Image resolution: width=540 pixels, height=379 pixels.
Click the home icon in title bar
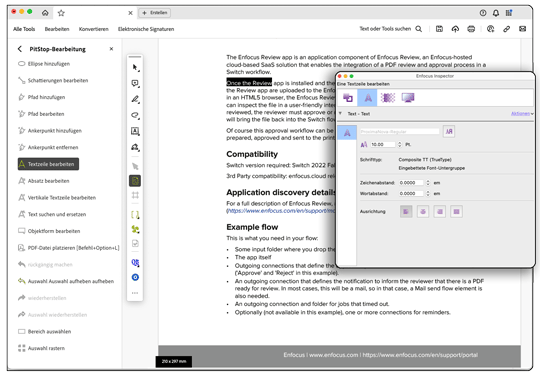[45, 13]
